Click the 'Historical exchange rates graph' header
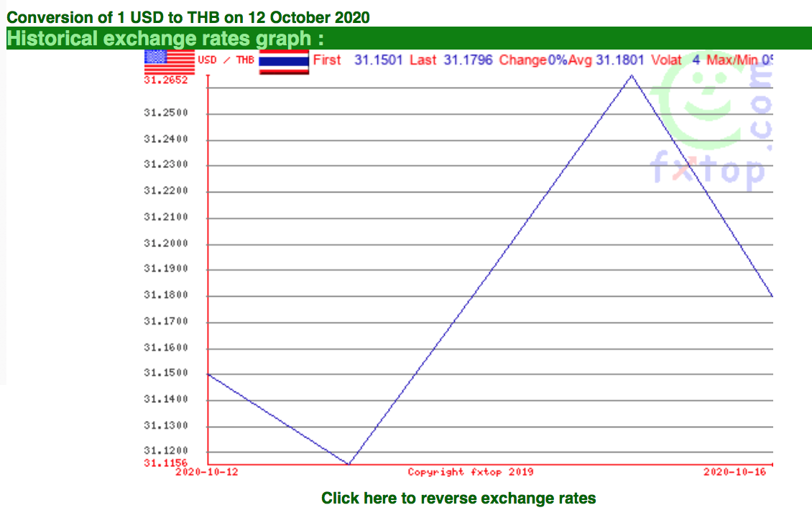 pyautogui.click(x=165, y=38)
